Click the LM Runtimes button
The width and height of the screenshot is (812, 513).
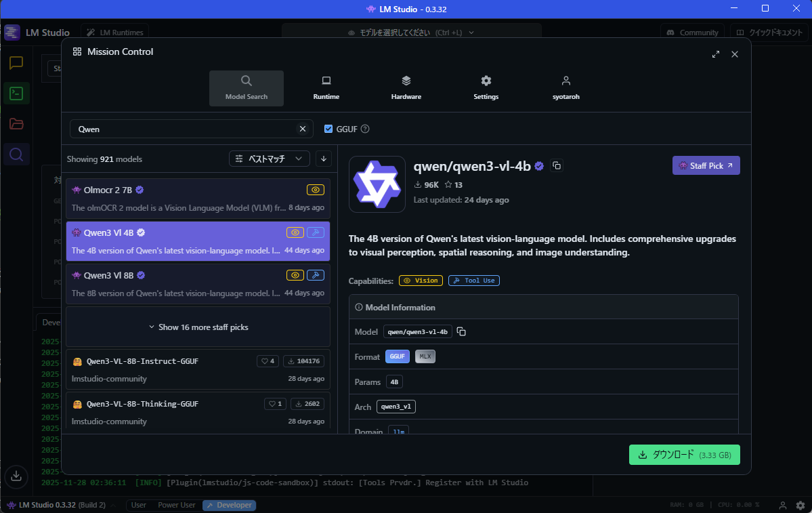pyautogui.click(x=115, y=32)
